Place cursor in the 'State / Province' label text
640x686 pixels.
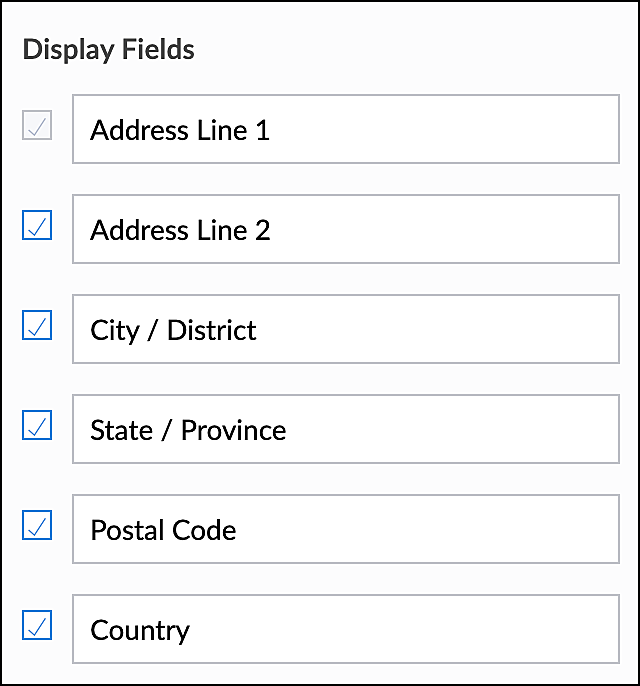pyautogui.click(x=188, y=430)
